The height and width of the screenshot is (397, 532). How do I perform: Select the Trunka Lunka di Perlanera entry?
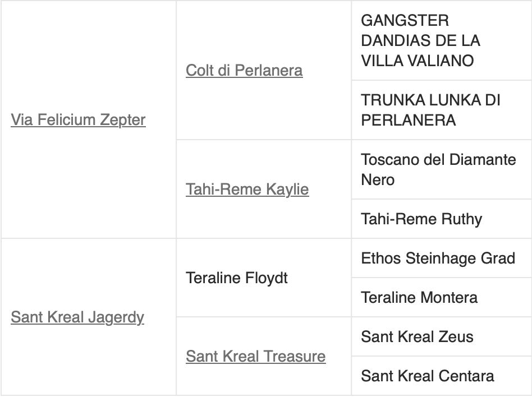pos(430,110)
